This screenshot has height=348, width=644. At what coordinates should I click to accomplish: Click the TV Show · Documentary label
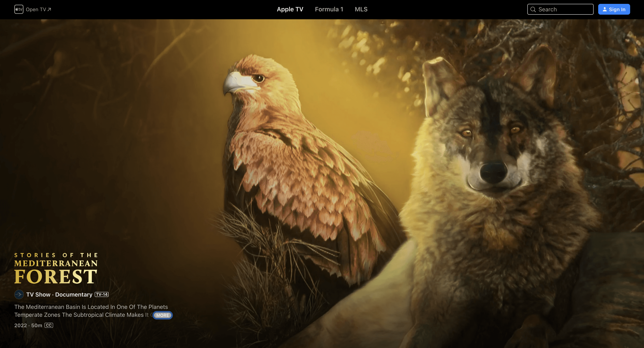click(x=59, y=294)
